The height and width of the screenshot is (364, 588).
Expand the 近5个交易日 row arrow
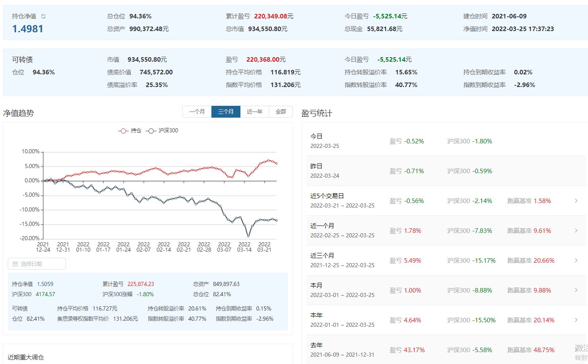point(576,201)
